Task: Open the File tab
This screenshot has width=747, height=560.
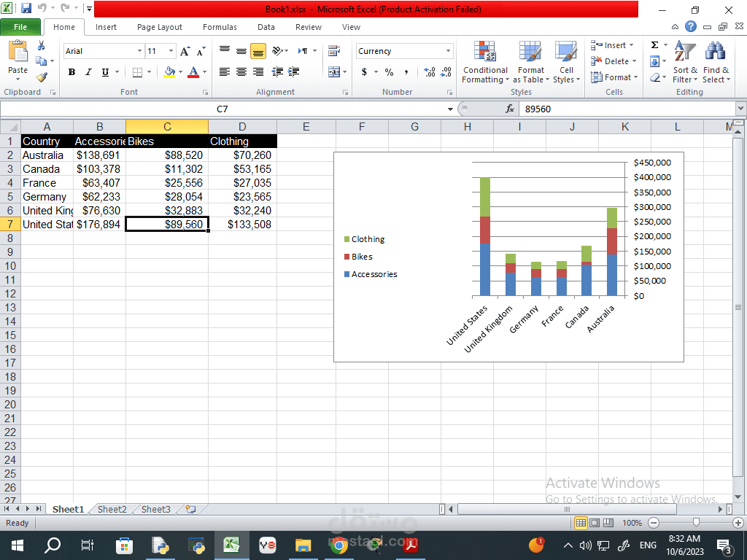Action: [20, 27]
